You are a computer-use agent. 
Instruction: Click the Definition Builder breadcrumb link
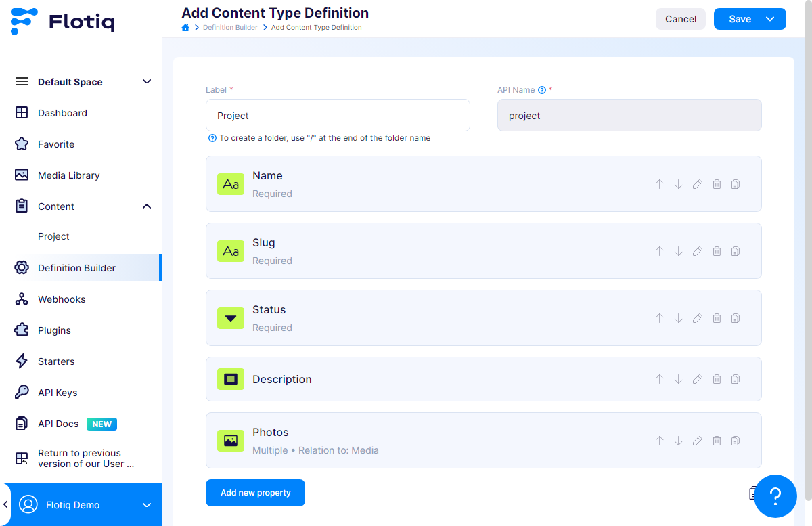click(230, 28)
